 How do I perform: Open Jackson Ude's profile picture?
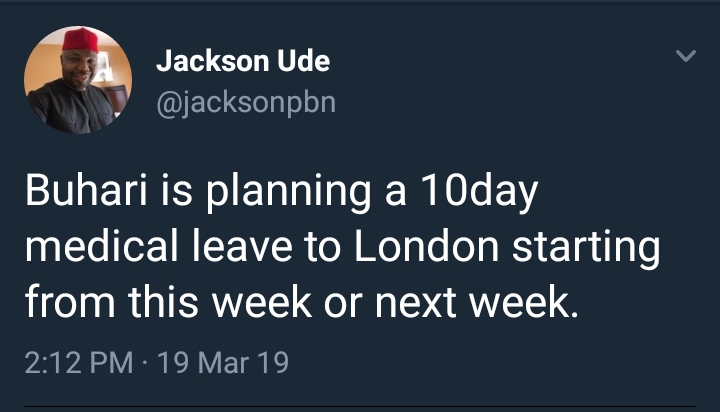tap(78, 80)
